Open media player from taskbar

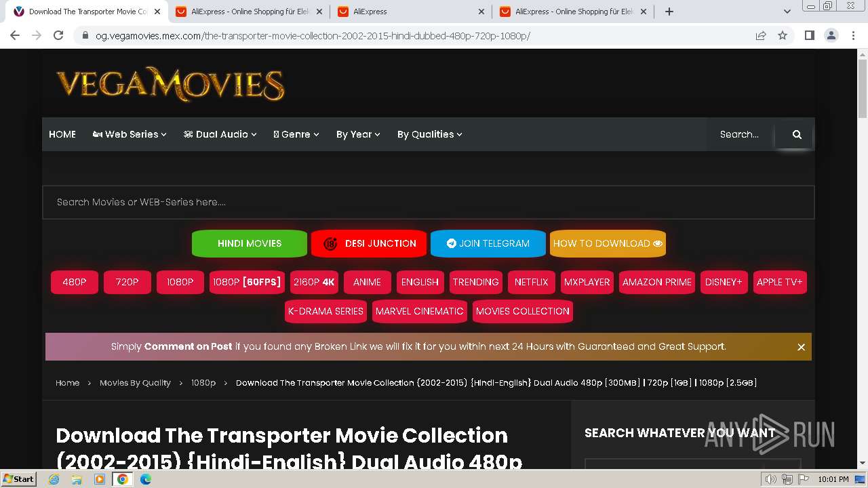pyautogui.click(x=100, y=479)
